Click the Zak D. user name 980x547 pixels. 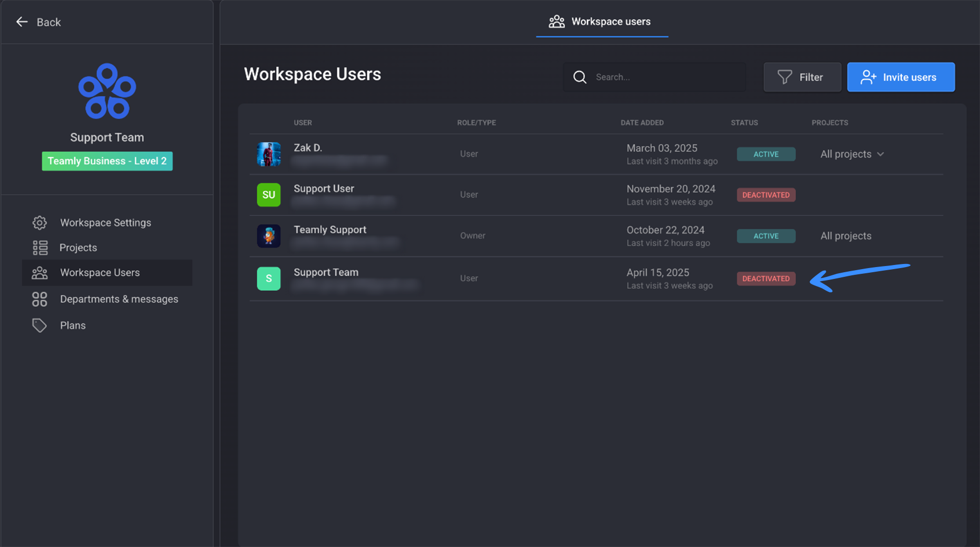(x=308, y=148)
